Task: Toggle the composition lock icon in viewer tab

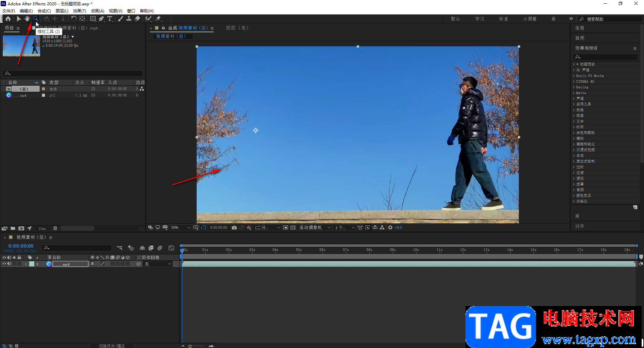Action: (x=163, y=28)
